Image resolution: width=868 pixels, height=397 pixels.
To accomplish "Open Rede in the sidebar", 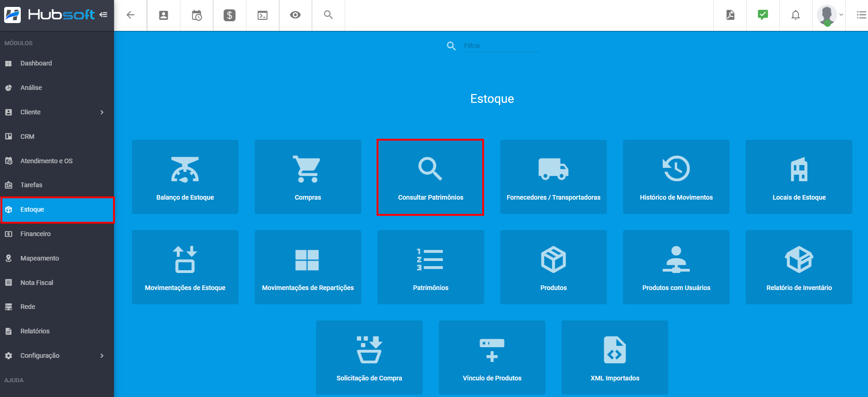I will tap(57, 307).
